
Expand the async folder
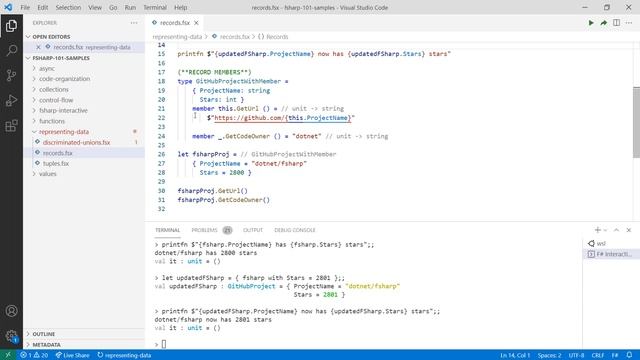[x=47, y=69]
